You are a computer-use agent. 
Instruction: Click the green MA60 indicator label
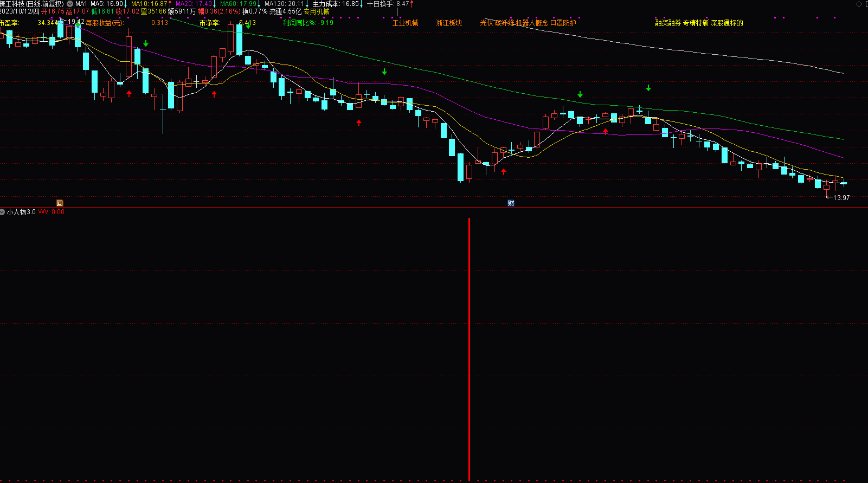238,4
